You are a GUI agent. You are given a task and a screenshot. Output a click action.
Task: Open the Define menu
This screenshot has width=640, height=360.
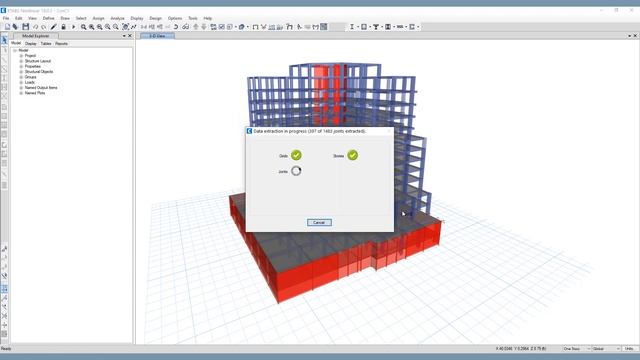coord(48,18)
